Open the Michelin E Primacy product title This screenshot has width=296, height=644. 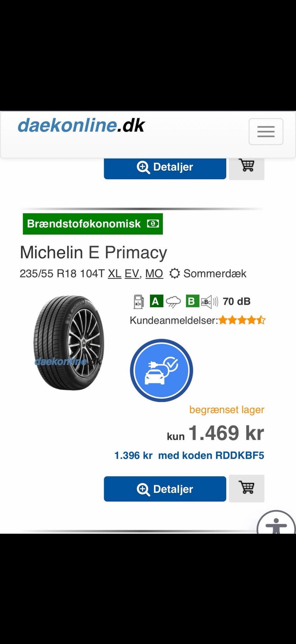tap(93, 252)
